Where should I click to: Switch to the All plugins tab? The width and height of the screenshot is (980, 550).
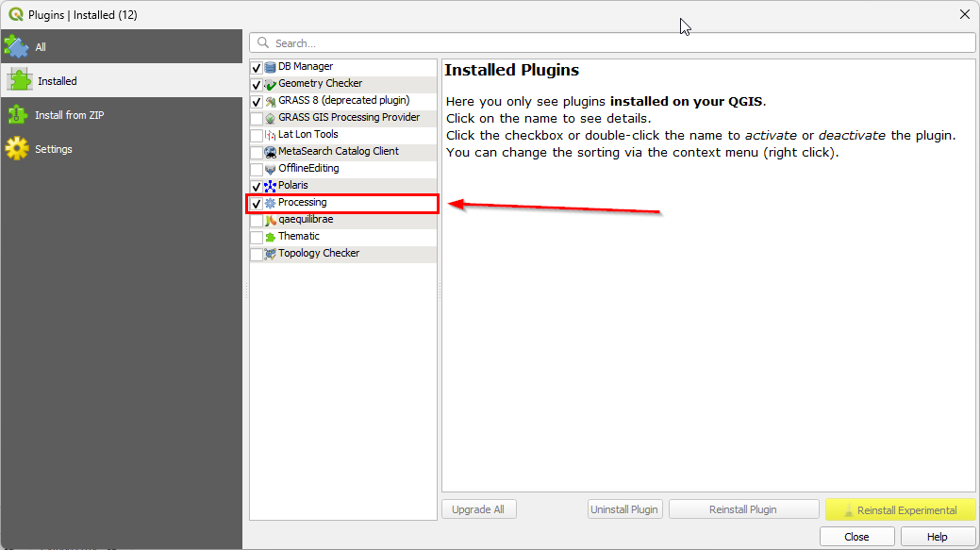coord(122,47)
